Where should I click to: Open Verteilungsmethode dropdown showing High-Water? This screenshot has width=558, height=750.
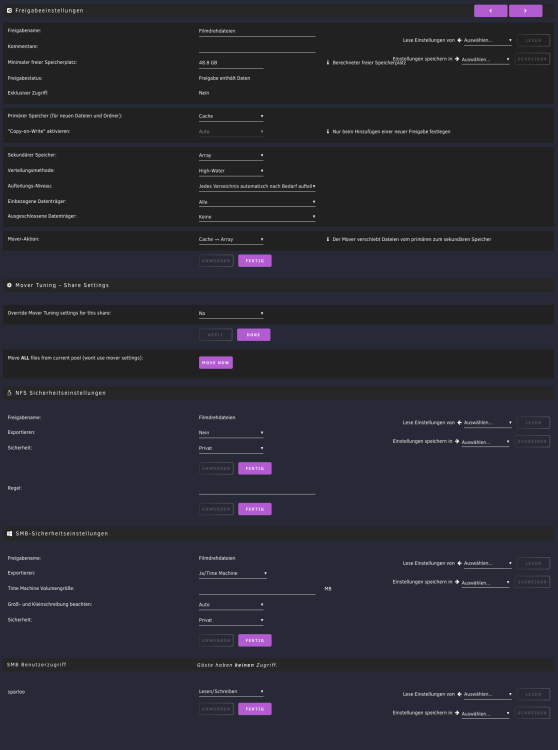coord(231,171)
